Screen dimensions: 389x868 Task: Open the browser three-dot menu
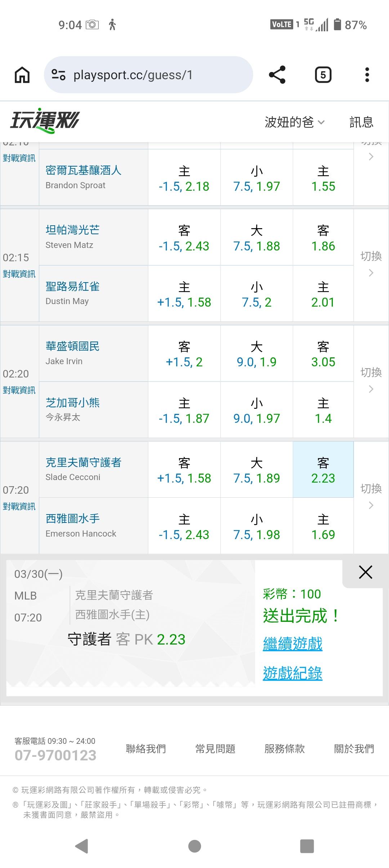click(x=367, y=75)
